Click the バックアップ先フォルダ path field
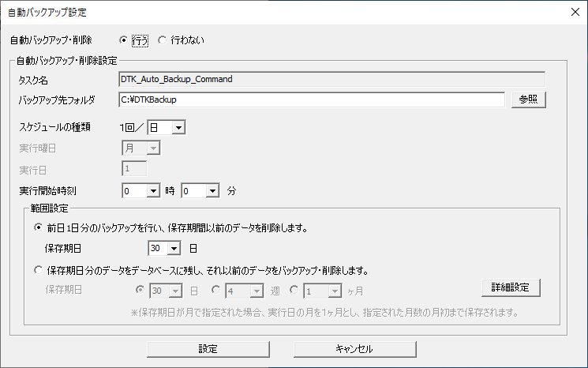The width and height of the screenshot is (588, 368). pyautogui.click(x=312, y=100)
